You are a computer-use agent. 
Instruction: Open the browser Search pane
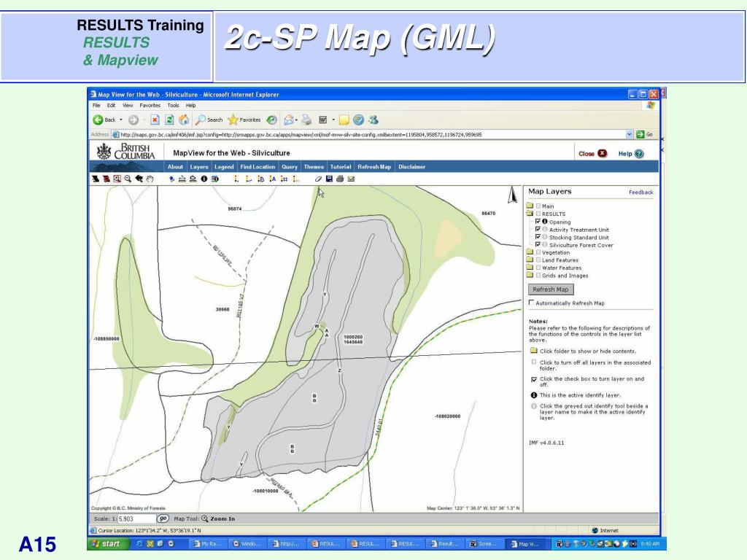tap(209, 120)
